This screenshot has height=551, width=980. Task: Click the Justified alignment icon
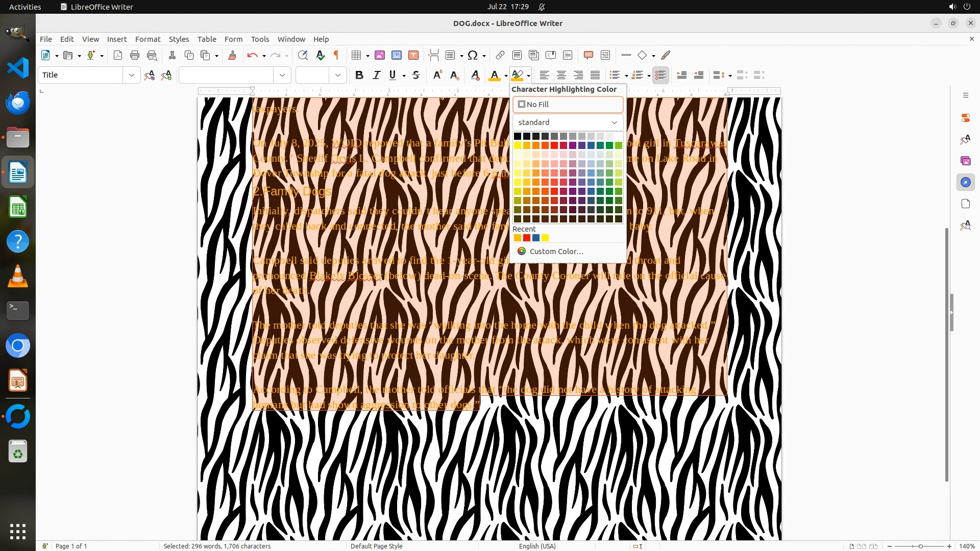595,75
